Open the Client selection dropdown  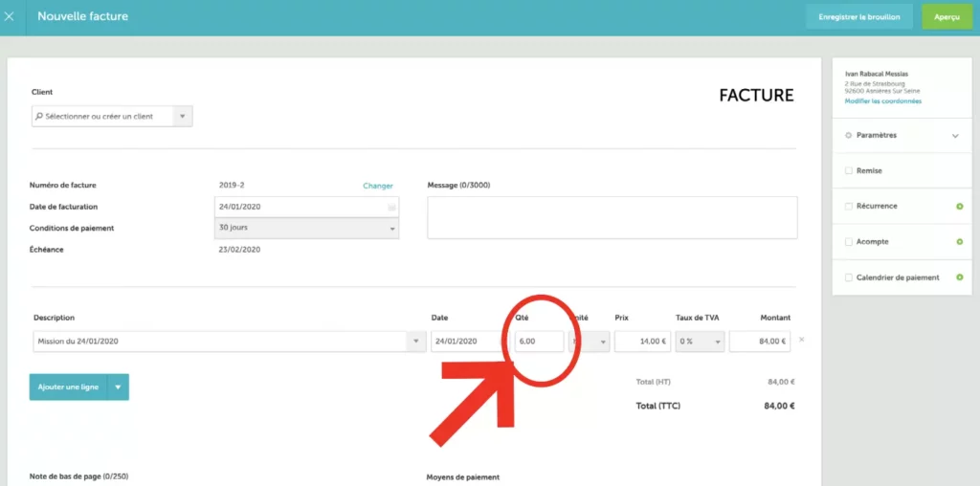click(x=182, y=117)
